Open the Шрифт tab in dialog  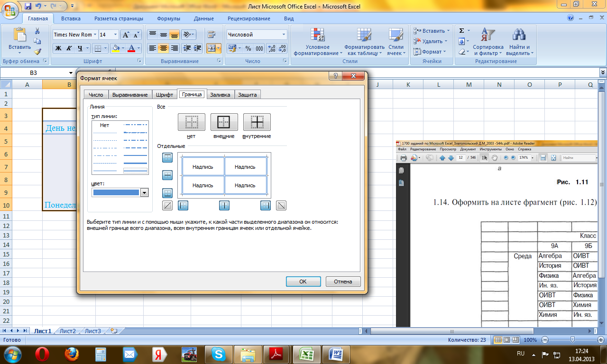(165, 95)
